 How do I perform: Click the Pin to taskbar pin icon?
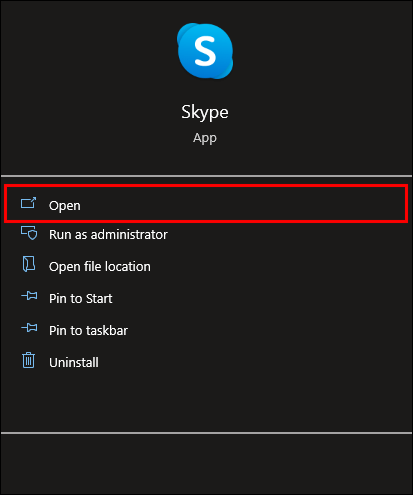29,328
